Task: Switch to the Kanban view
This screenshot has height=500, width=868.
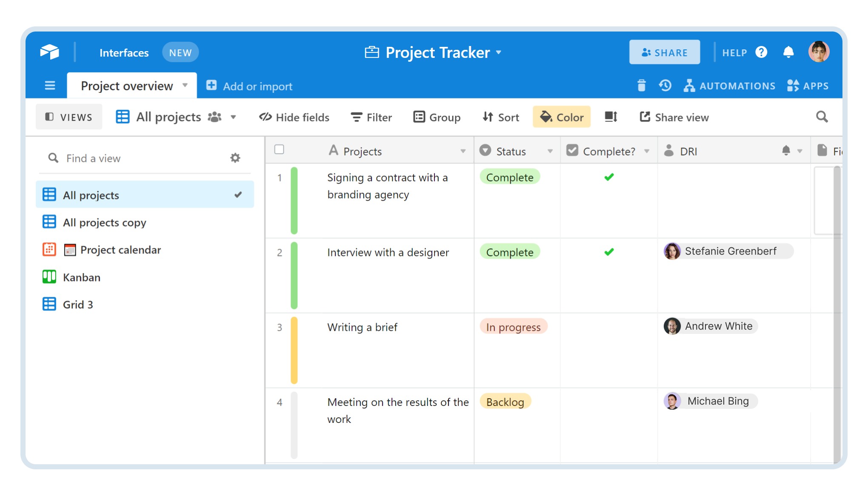Action: click(x=82, y=277)
